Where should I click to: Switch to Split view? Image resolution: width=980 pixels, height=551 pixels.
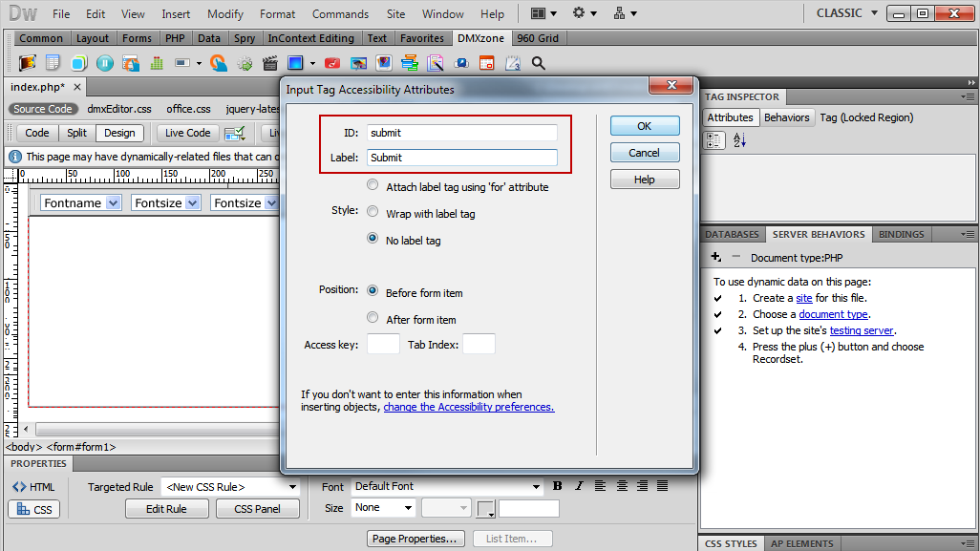(x=76, y=133)
